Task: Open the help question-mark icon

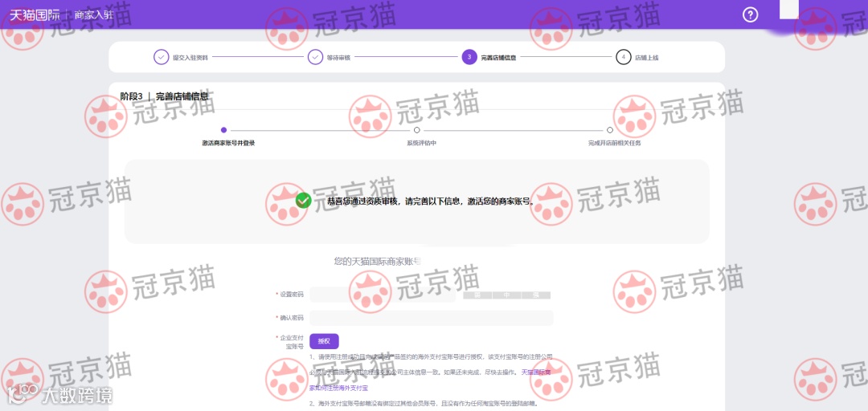Action: (750, 15)
